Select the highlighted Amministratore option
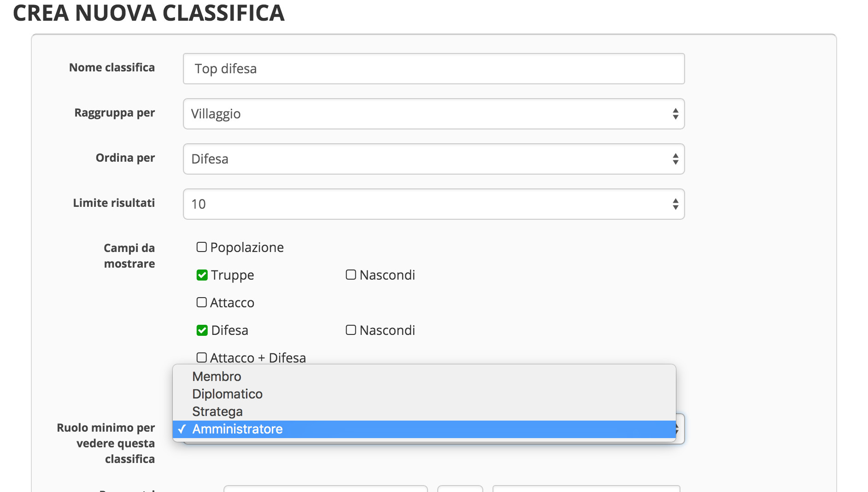 424,429
